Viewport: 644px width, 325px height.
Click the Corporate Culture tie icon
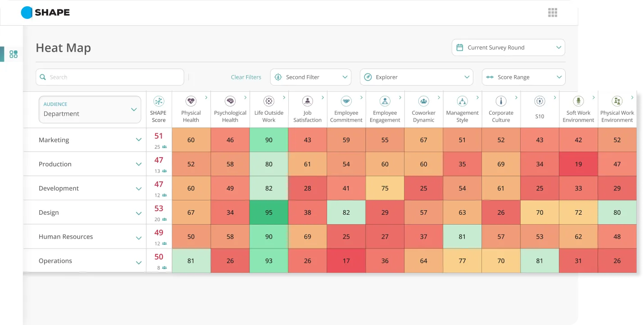point(501,101)
